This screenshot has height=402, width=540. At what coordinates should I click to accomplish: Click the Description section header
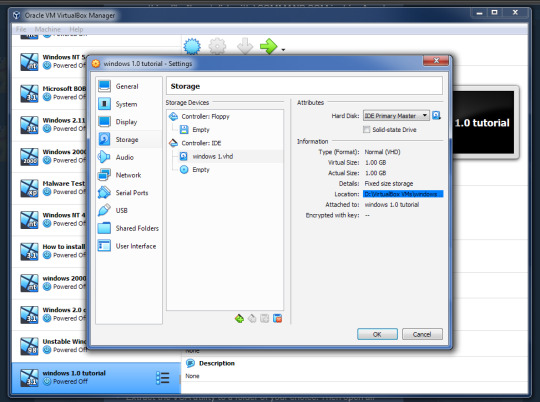217,363
